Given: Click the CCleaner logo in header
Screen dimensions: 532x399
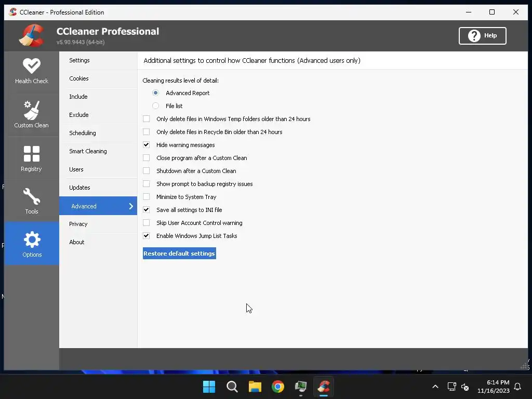Looking at the screenshot, I should 32,36.
